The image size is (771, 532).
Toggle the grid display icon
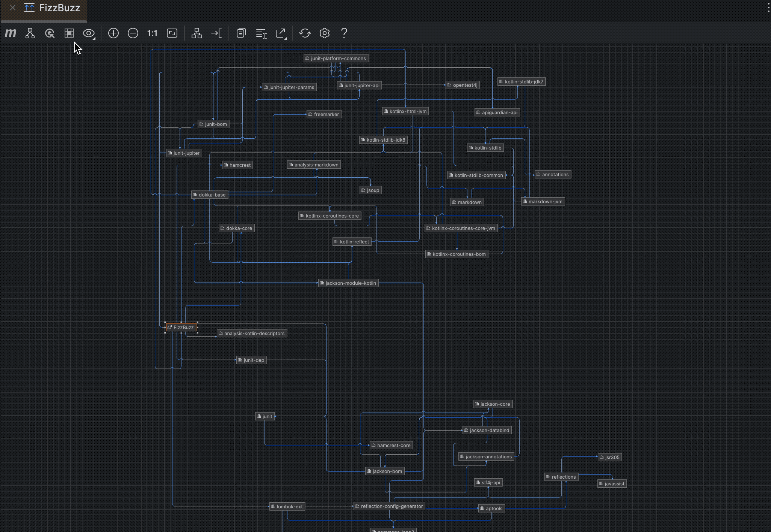tap(69, 33)
